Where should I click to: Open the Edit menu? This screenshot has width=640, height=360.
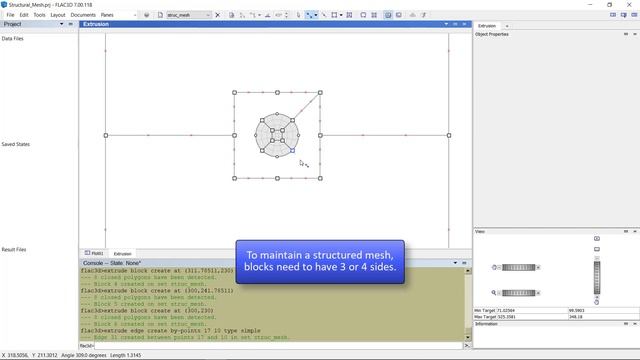point(24,15)
